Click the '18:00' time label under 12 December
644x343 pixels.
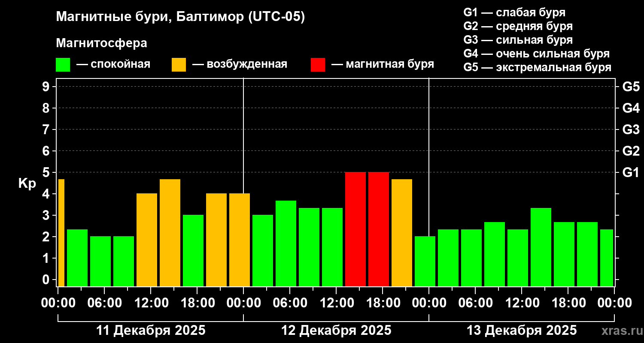(383, 303)
